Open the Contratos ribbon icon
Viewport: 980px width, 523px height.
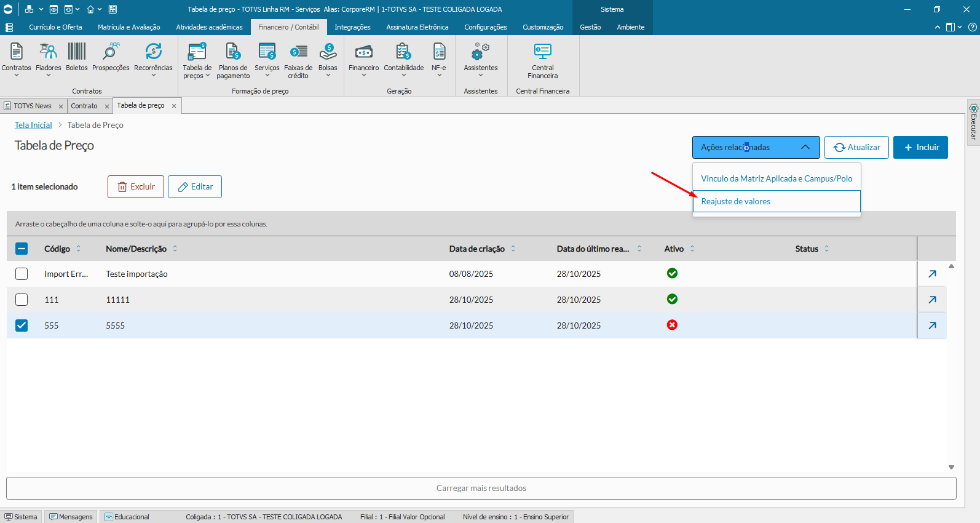coord(17,52)
